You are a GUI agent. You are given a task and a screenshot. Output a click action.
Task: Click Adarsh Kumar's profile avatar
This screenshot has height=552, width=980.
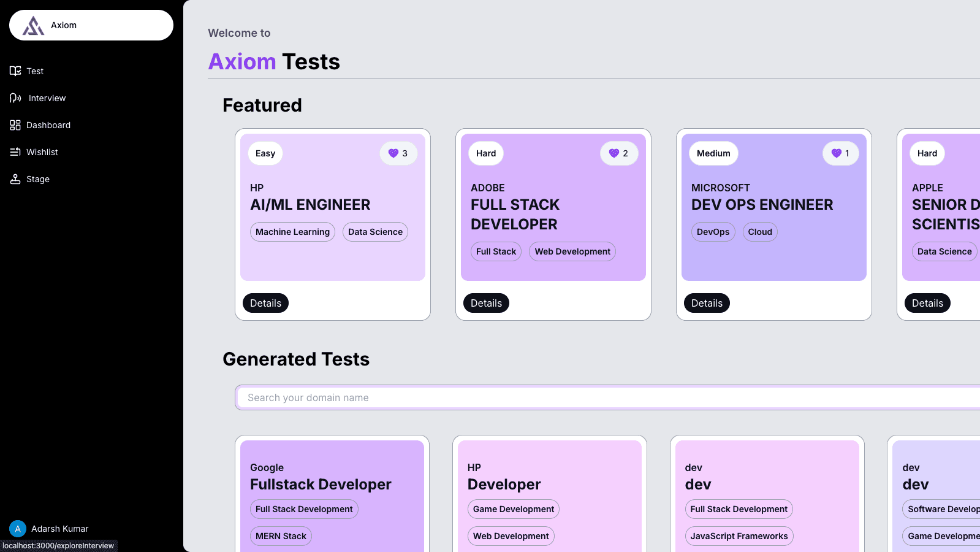[18, 529]
